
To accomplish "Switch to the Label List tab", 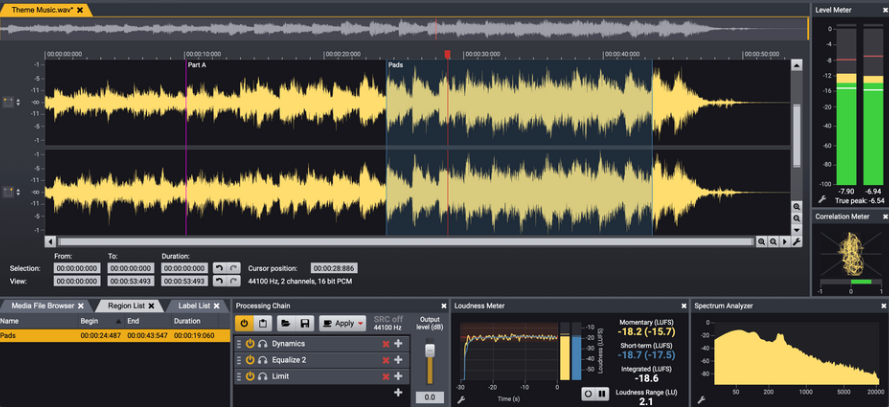I will (x=193, y=305).
